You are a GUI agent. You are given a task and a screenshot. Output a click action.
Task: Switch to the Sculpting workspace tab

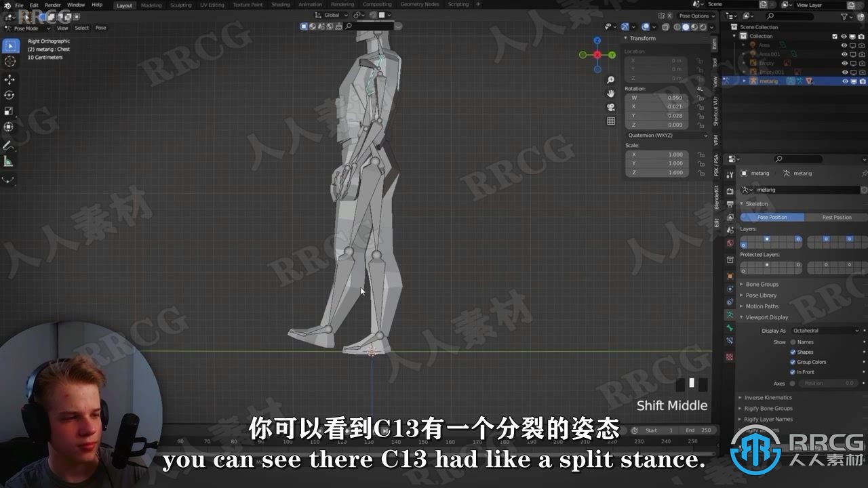pos(181,5)
